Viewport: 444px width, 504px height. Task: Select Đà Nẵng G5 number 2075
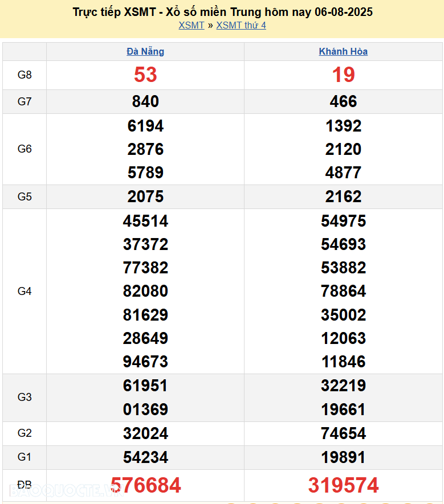pyautogui.click(x=145, y=196)
